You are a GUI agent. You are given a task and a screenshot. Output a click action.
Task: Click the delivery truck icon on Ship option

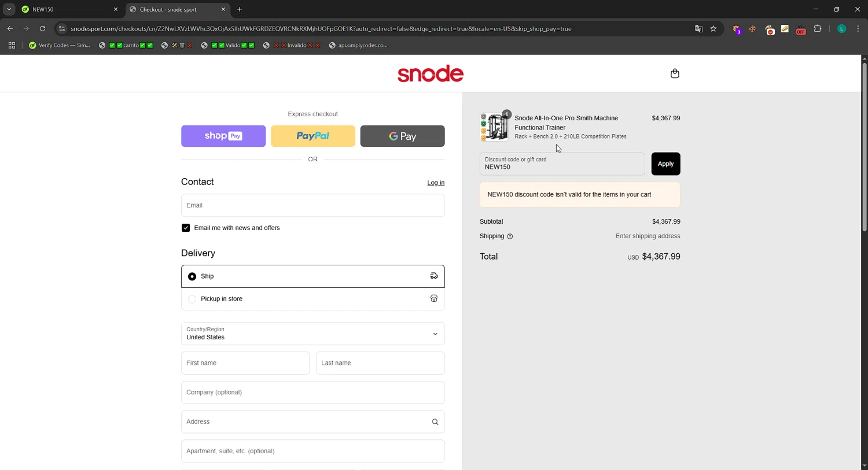point(434,276)
